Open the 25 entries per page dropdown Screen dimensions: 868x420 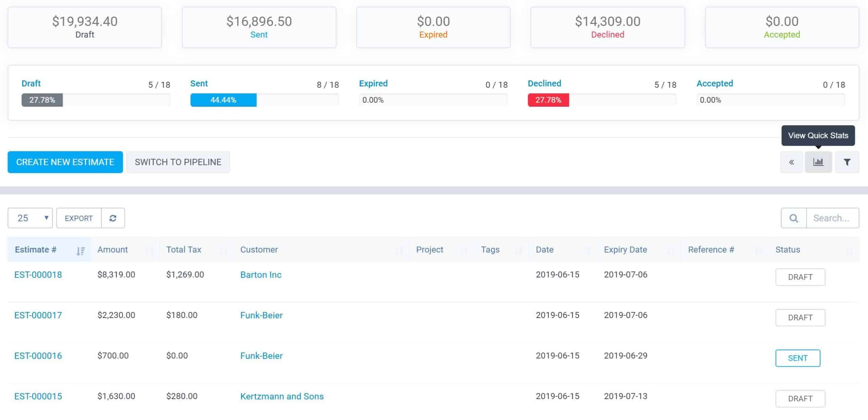pos(30,218)
